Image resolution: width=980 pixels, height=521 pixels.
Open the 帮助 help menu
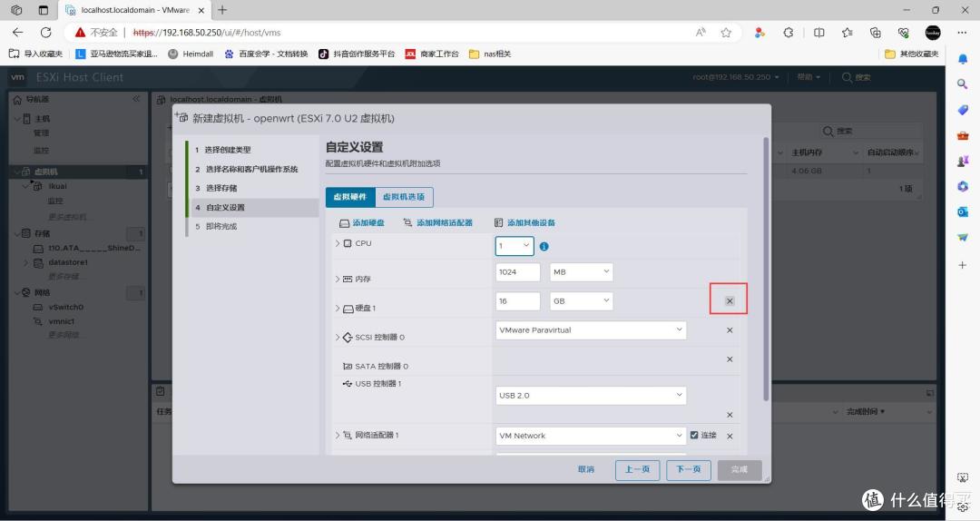tap(808, 77)
